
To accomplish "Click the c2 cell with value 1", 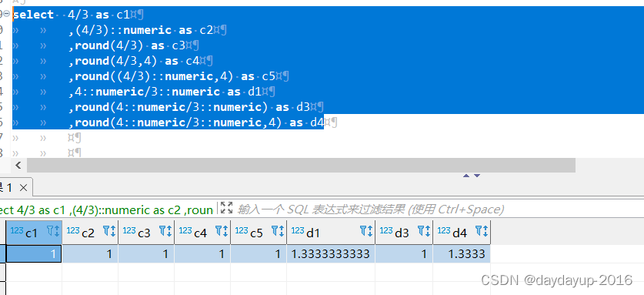I will click(x=90, y=254).
